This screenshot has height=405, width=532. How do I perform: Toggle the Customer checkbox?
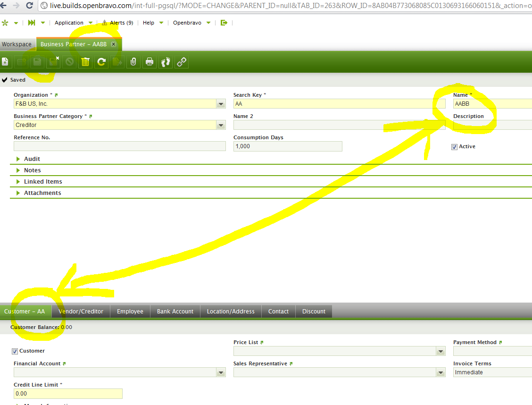tap(15, 351)
